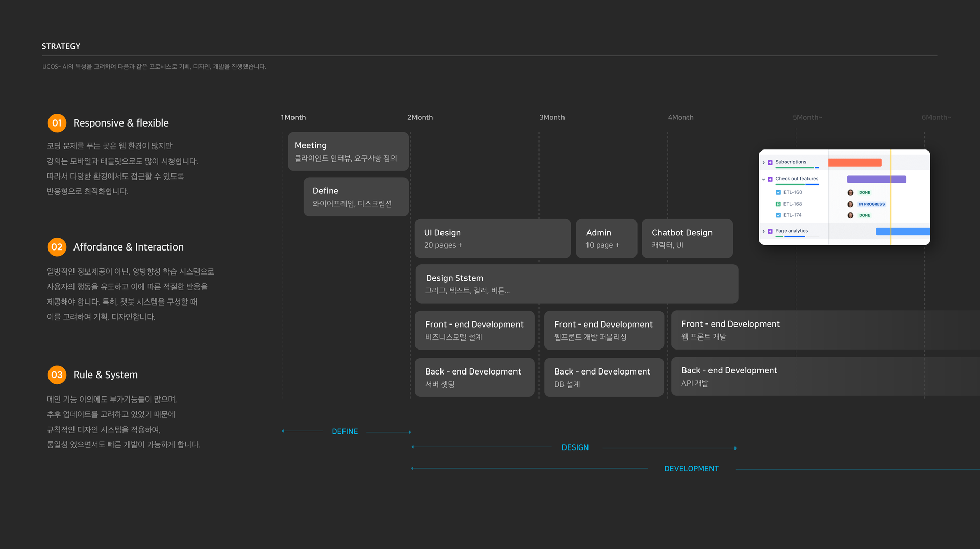Click the yellow today marker line in Gantt
This screenshot has width=980, height=549.
[891, 197]
